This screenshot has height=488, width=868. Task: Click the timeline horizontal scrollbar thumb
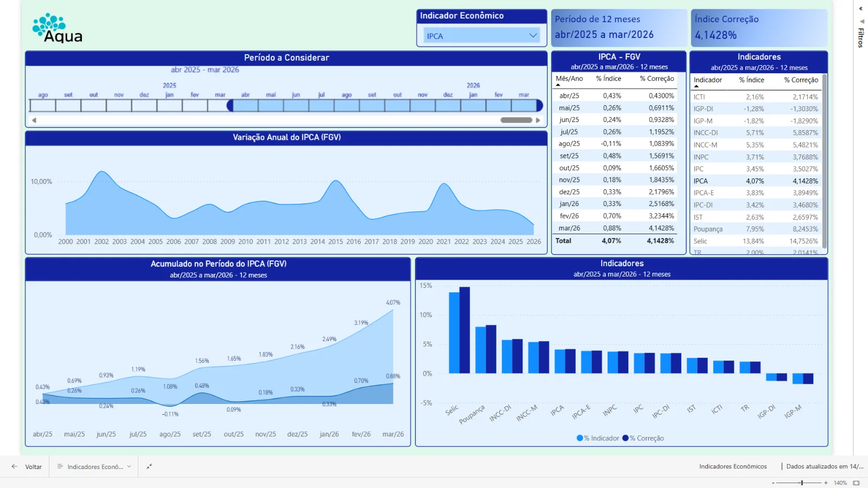[516, 120]
